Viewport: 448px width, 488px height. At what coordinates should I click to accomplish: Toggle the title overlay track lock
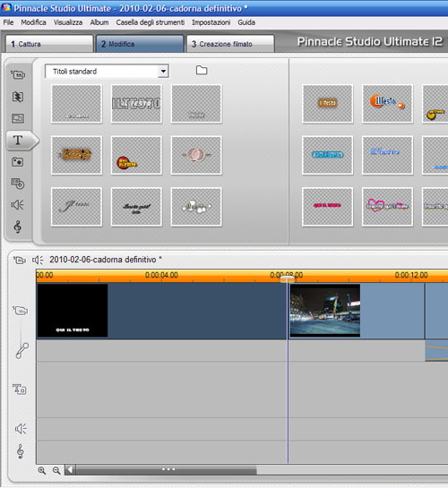point(20,389)
